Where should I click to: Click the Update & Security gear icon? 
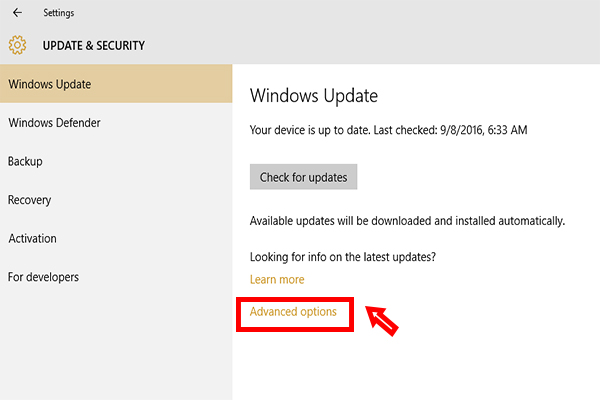tap(17, 45)
